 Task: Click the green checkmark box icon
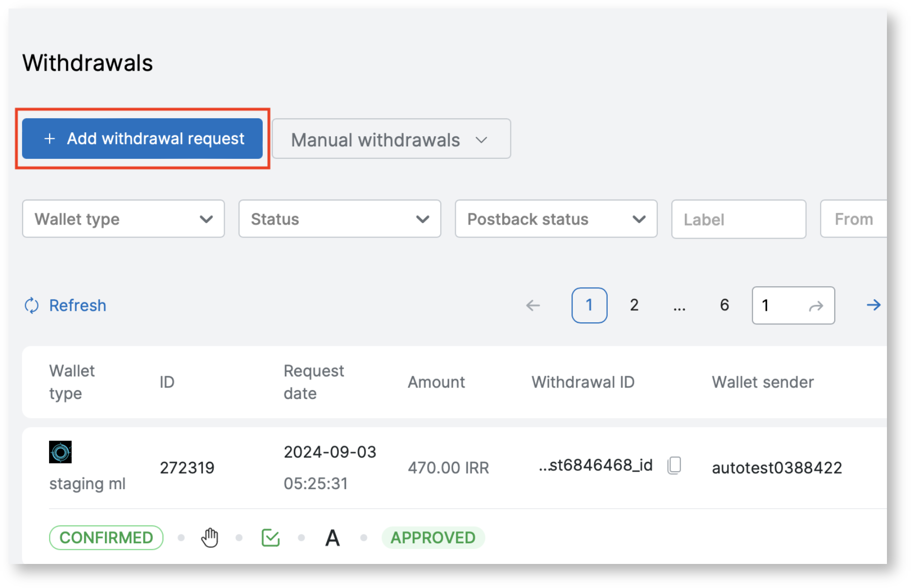click(271, 538)
